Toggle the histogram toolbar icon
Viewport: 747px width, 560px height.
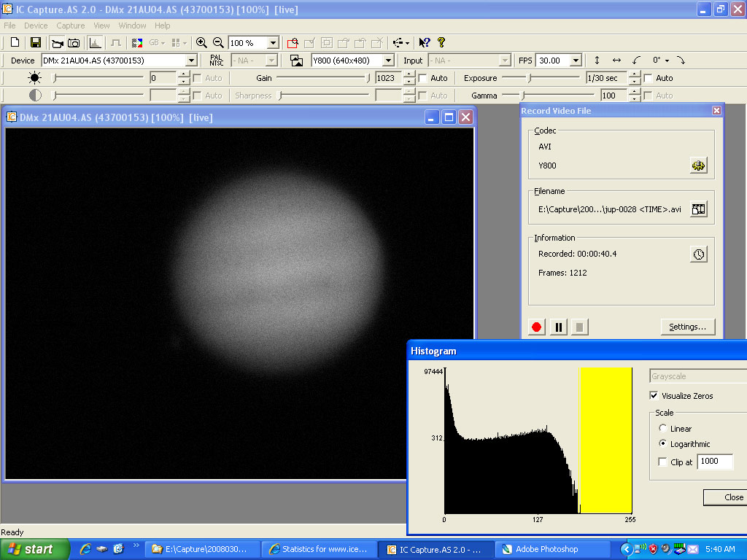96,43
